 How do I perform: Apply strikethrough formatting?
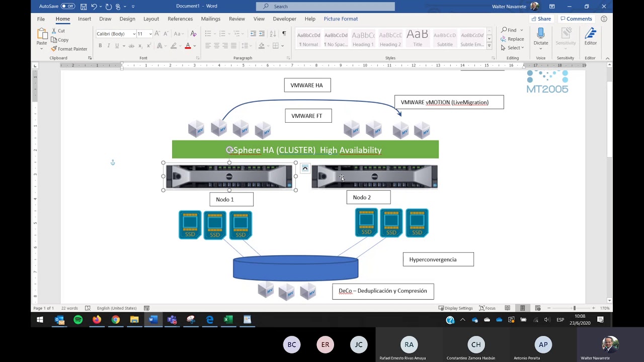(x=131, y=46)
